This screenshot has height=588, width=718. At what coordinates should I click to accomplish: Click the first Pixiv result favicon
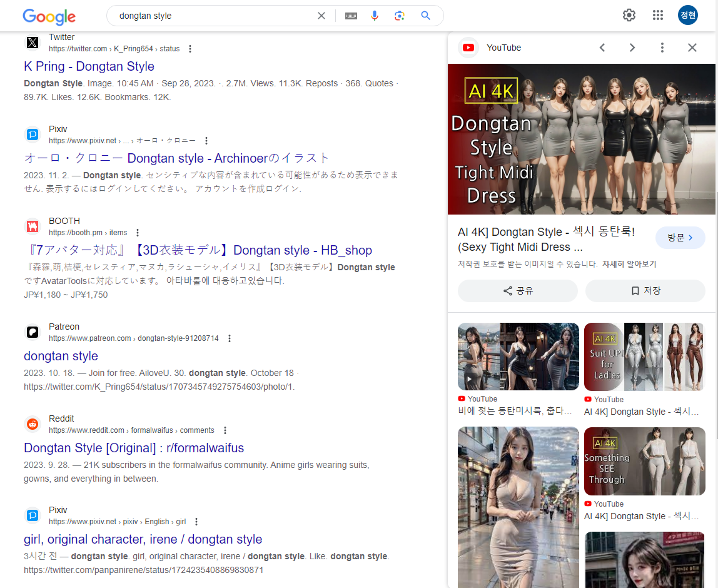point(33,134)
